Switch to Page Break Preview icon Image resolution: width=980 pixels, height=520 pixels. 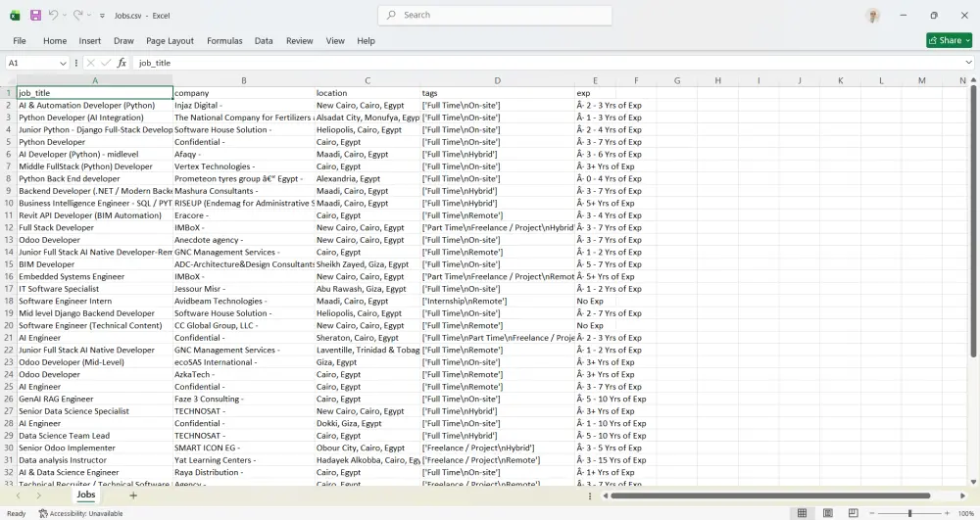[854, 513]
